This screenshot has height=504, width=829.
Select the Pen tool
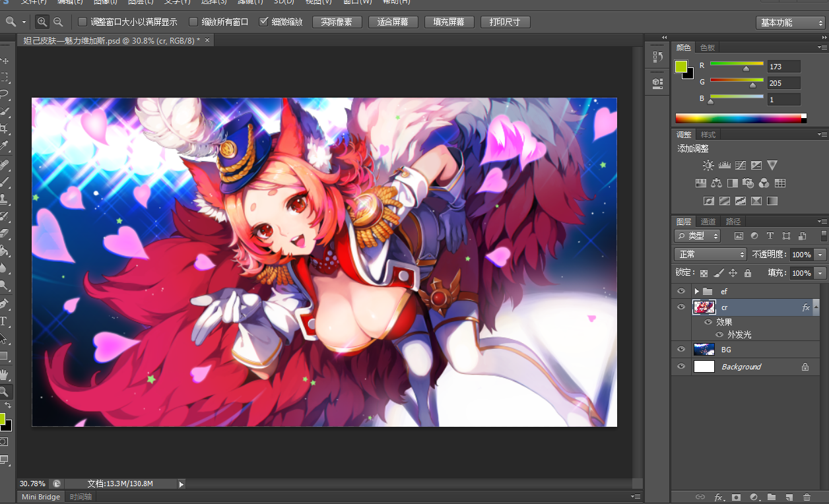point(5,304)
